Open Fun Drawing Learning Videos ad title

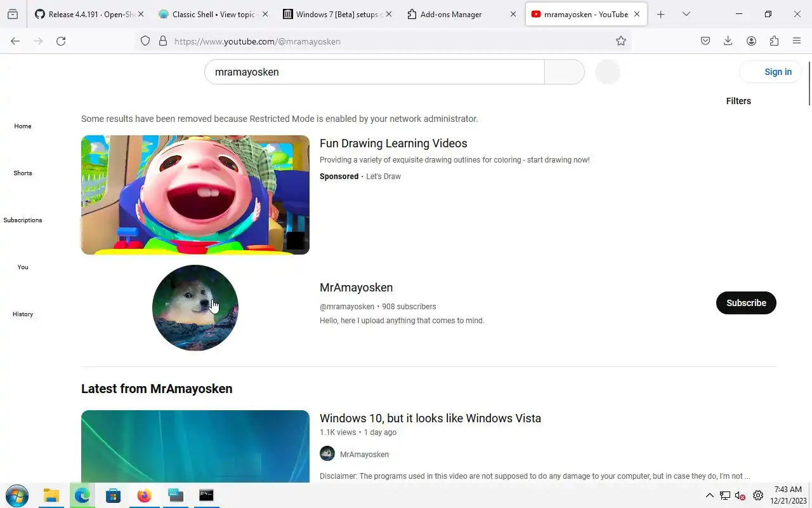pos(393,144)
